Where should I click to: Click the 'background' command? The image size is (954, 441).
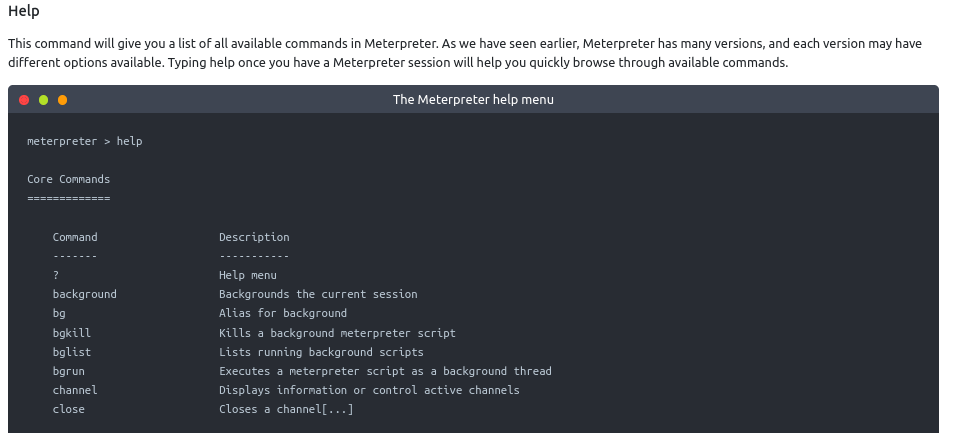(x=85, y=294)
